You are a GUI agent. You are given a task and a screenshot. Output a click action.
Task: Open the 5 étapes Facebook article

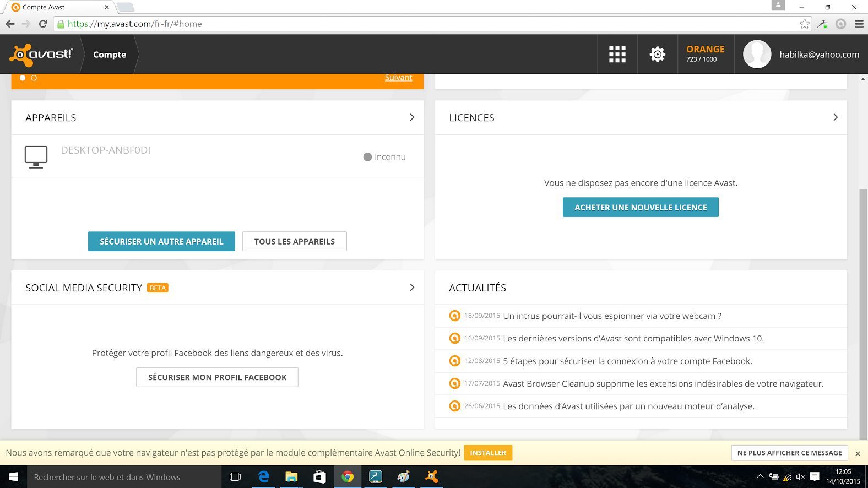(627, 361)
